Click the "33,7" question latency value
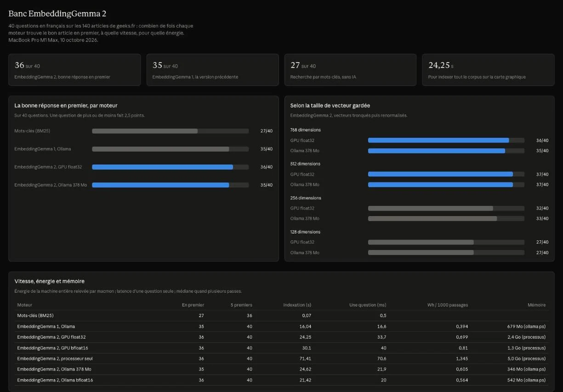Viewport: 563px width, 392px height. [381, 337]
